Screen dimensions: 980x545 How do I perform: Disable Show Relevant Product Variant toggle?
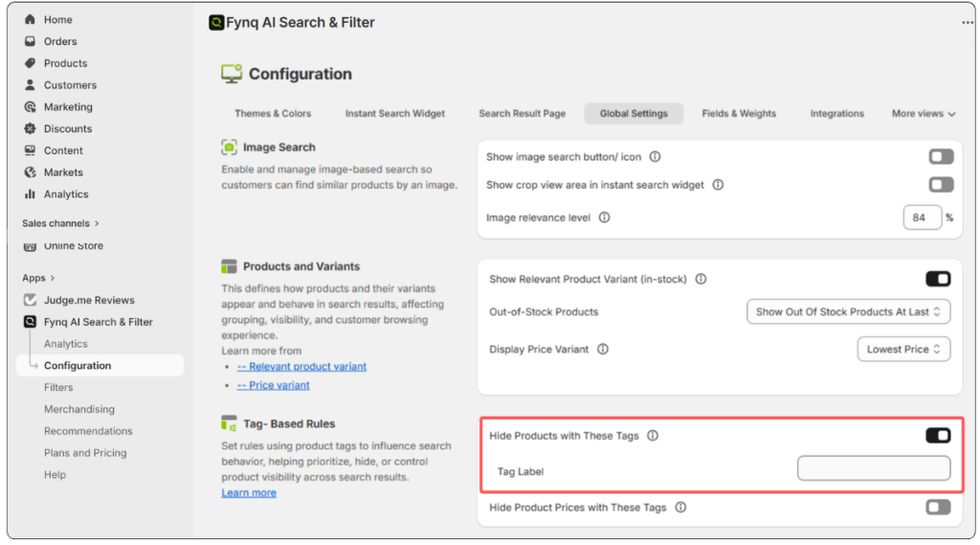click(938, 279)
